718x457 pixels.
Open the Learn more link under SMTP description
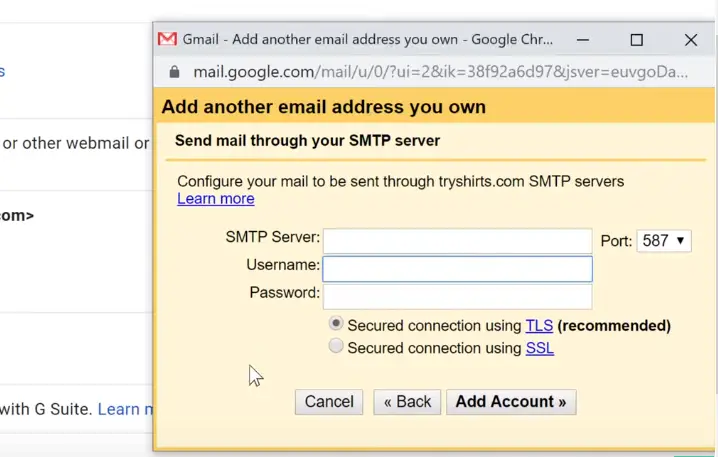216,199
